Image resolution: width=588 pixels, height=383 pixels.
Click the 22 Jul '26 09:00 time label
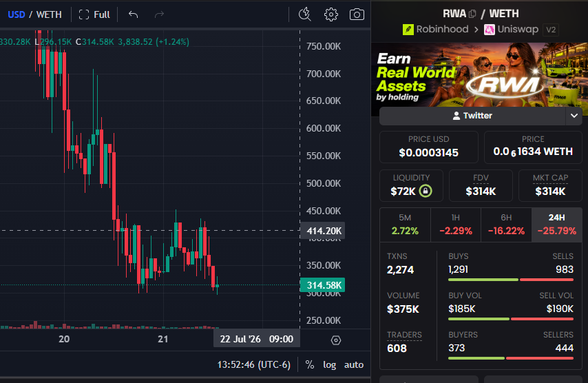pos(257,339)
